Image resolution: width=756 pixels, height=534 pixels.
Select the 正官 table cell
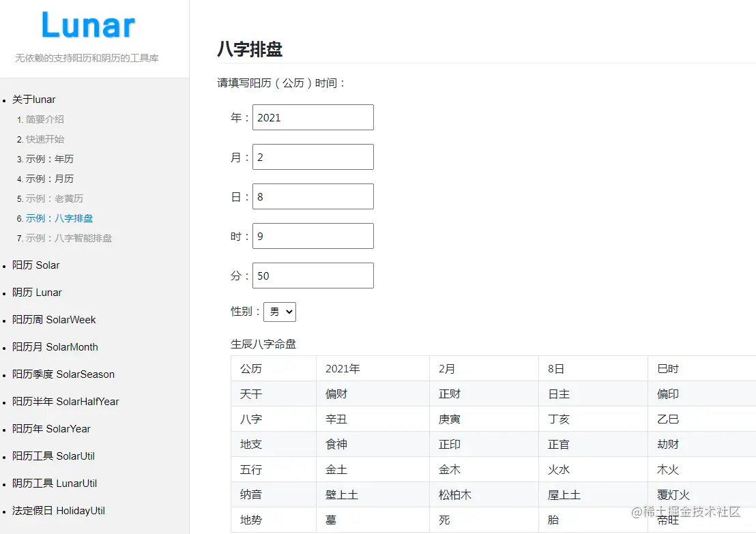pos(593,444)
